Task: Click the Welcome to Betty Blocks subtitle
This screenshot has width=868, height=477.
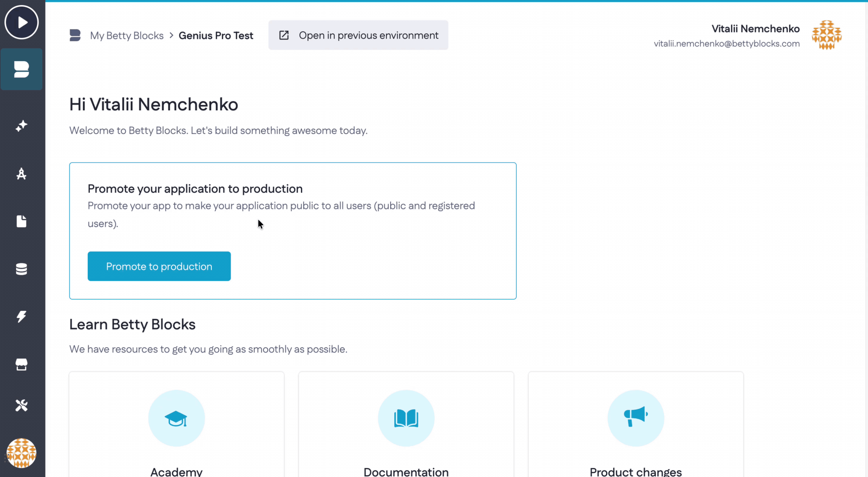Action: 218,130
